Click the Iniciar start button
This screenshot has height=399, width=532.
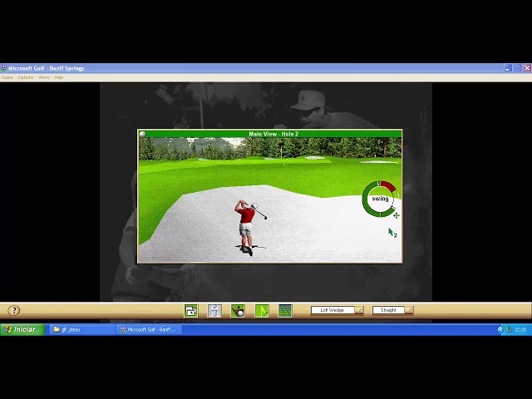coord(22,329)
